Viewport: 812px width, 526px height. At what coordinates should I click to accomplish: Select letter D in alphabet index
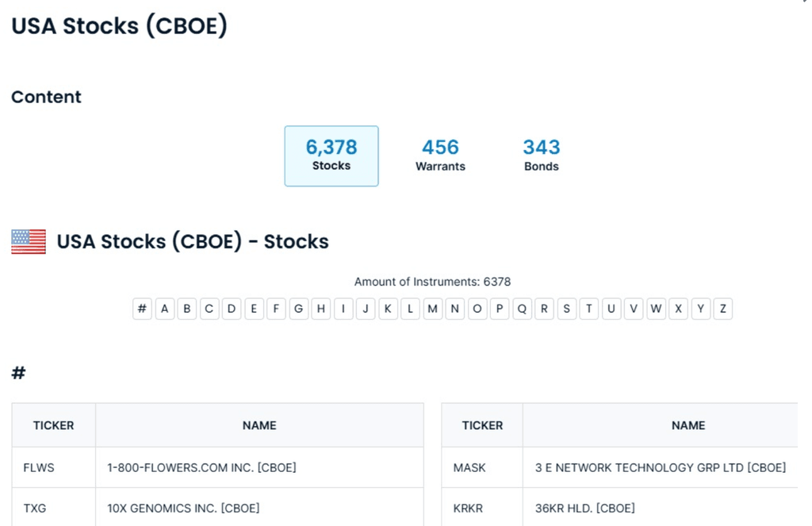pos(232,309)
